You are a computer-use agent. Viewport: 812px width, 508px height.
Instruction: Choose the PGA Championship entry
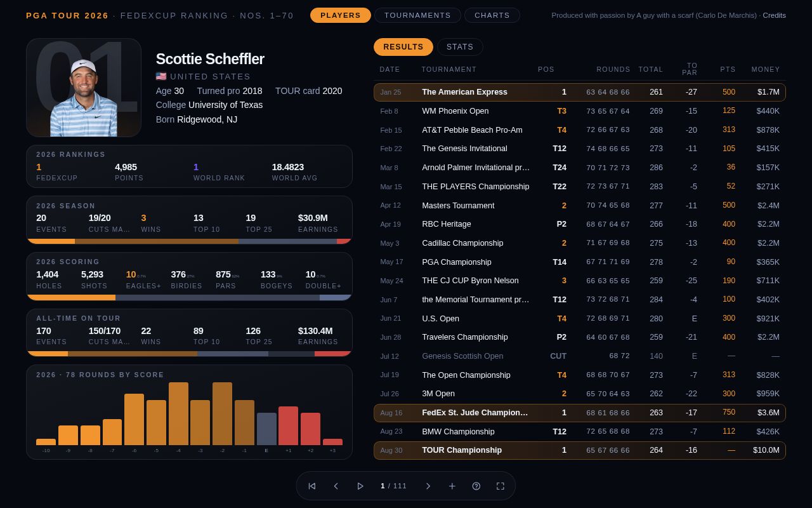(x=580, y=262)
